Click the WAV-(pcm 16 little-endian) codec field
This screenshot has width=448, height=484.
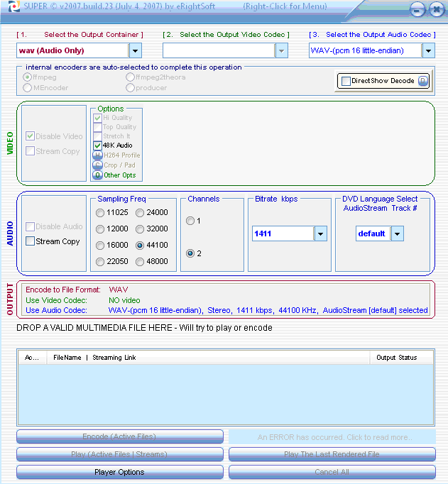pyautogui.click(x=365, y=50)
